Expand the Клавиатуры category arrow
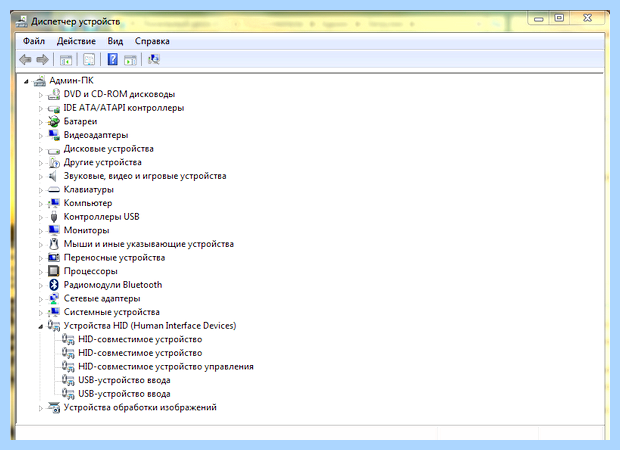 click(40, 190)
